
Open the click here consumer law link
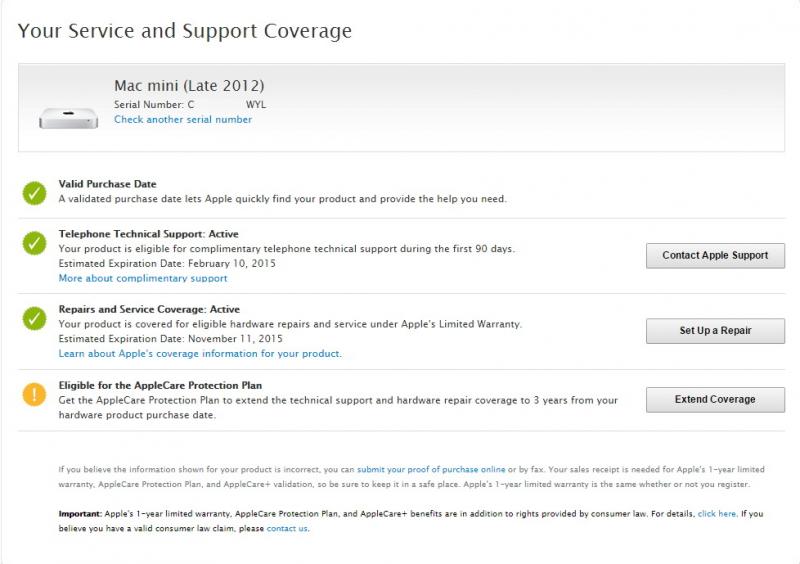pyautogui.click(x=717, y=514)
